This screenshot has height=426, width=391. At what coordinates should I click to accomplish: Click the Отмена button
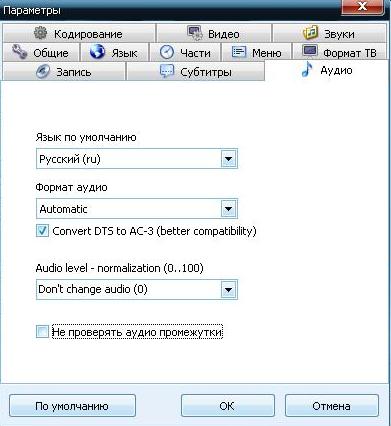[332, 406]
